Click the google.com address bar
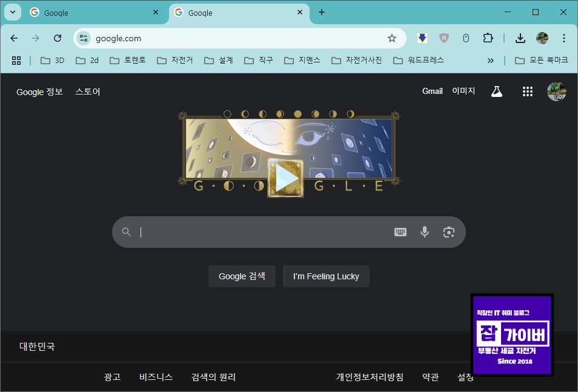The height and width of the screenshot is (392, 578). pos(239,38)
